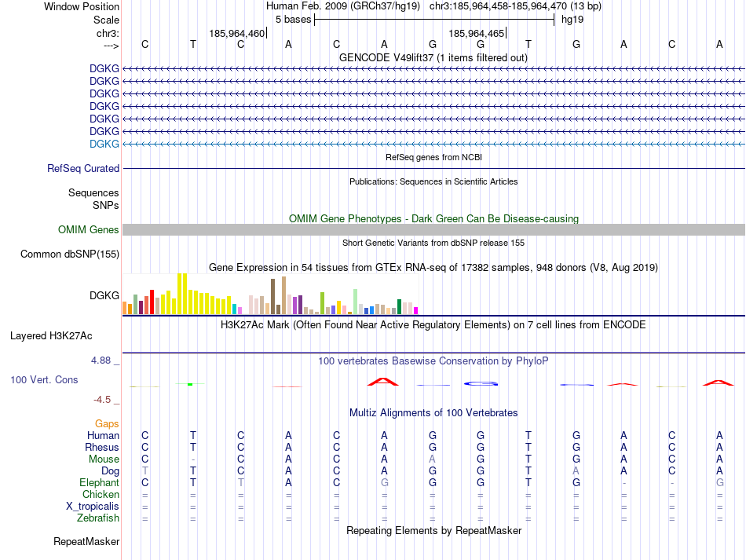Click the RepeatMasker track label
Image resolution: width=746 pixels, height=560 pixels.
pyautogui.click(x=86, y=541)
